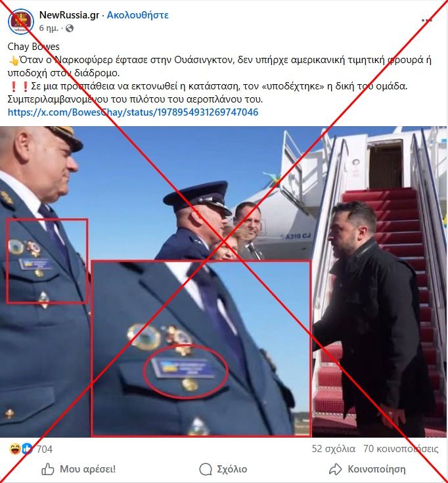Open the post photo of the airplane stairs
This screenshot has width=448, height=483.
pos(224,281)
